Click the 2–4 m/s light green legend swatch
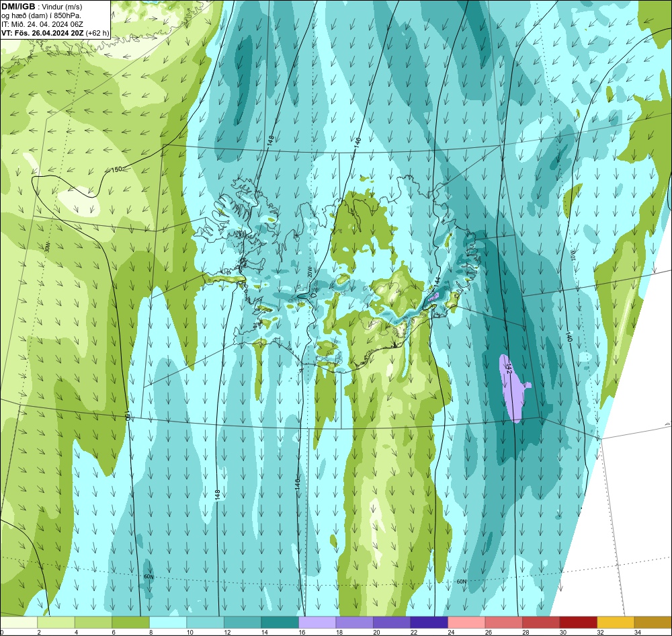This screenshot has height=636, width=672. [56, 623]
